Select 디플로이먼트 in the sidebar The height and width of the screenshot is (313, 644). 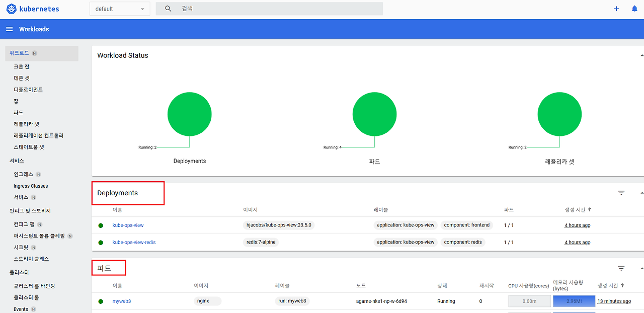(x=28, y=90)
